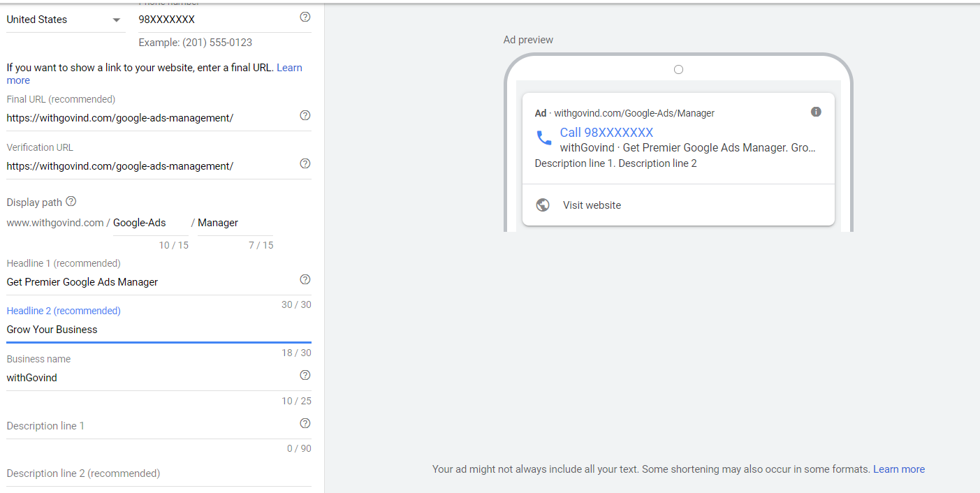Click the Google-Ads display path field
980x493 pixels.
point(147,222)
